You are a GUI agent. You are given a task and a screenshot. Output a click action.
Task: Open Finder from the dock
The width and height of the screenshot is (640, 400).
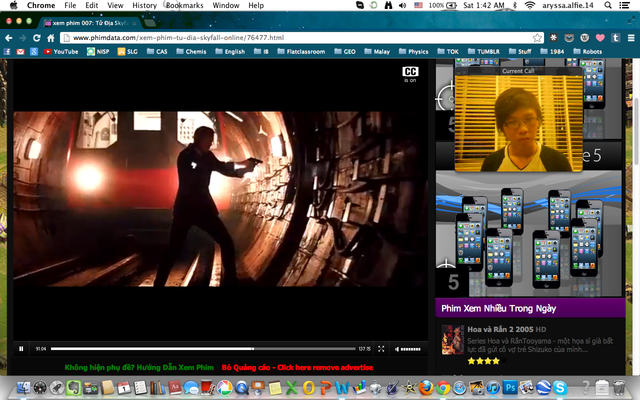23,387
